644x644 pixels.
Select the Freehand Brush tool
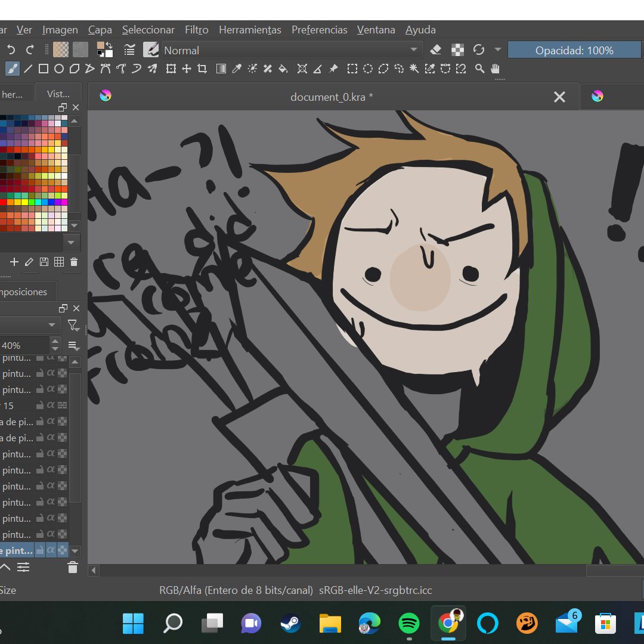[12, 69]
